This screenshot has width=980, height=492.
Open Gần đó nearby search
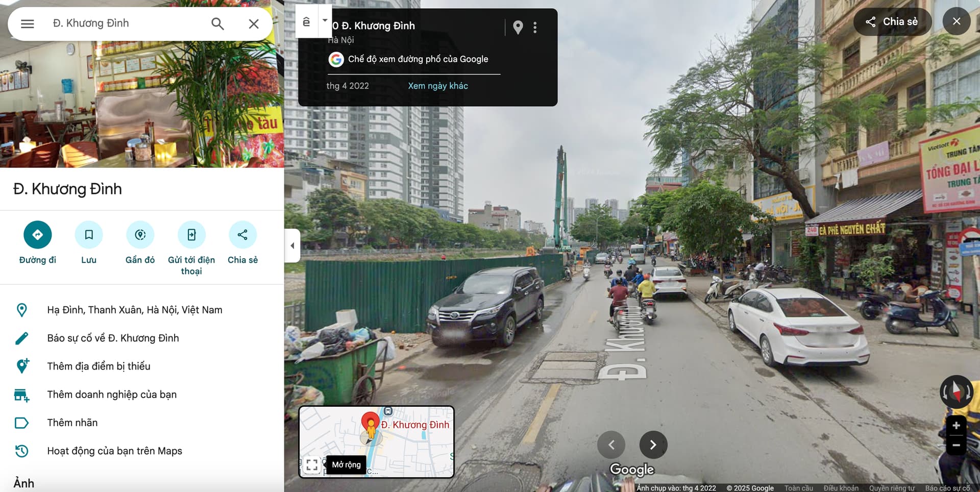pyautogui.click(x=140, y=235)
